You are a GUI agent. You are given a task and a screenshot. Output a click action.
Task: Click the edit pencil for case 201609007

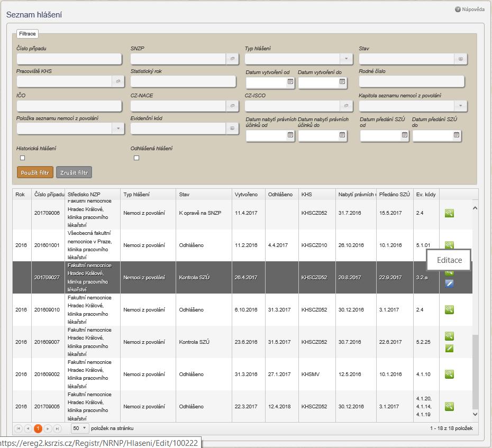click(449, 348)
